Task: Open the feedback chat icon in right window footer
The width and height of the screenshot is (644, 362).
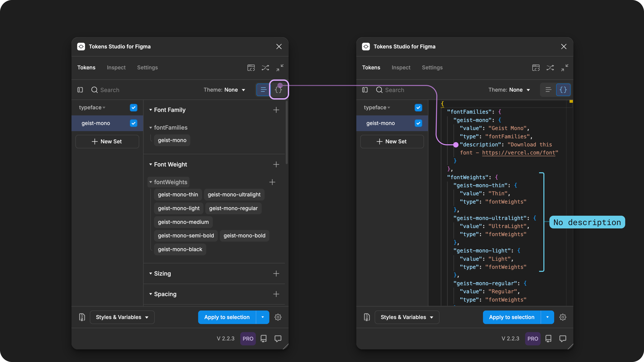Action: [x=563, y=339]
